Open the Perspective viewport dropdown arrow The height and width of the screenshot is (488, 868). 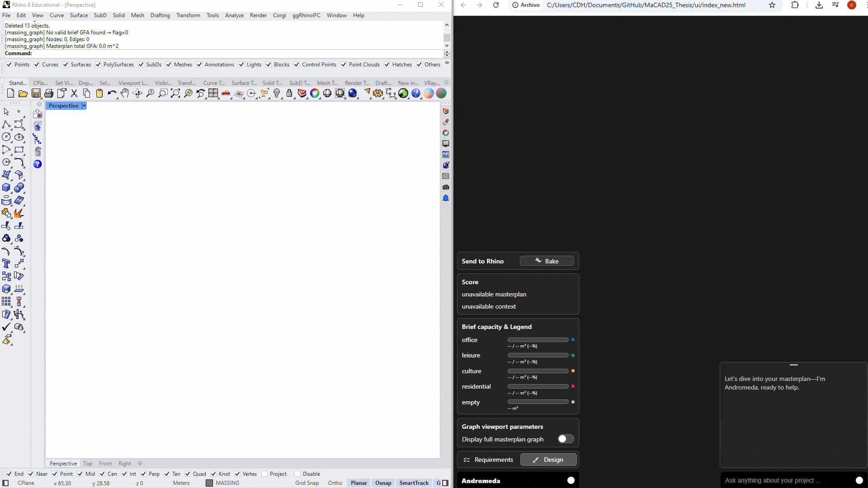click(x=84, y=106)
